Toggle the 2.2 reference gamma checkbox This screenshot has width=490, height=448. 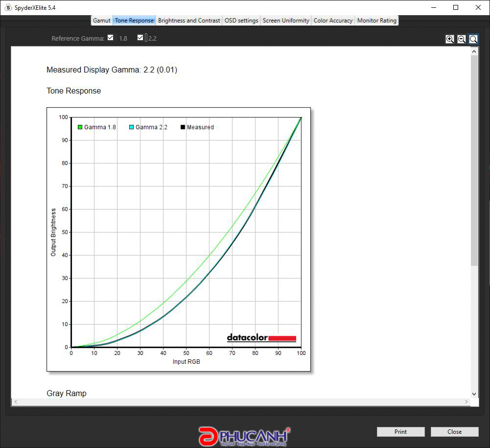(x=141, y=38)
